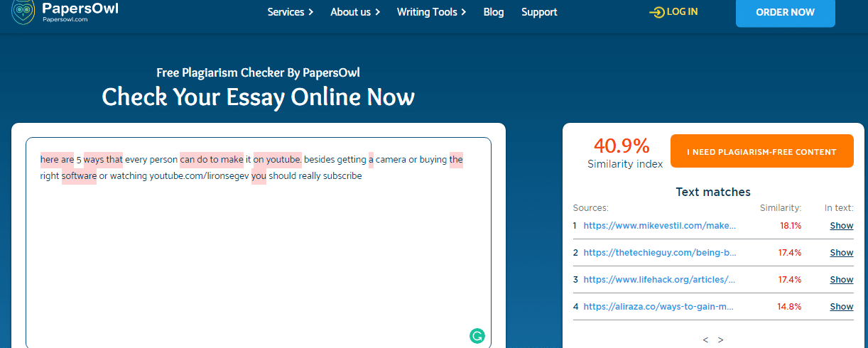Click the ORDER NOW button

click(785, 12)
